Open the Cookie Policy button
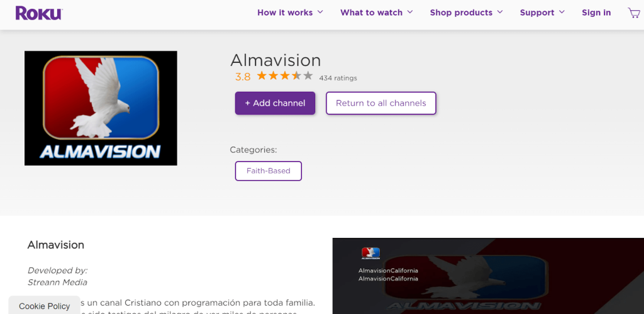The height and width of the screenshot is (314, 644). click(45, 306)
